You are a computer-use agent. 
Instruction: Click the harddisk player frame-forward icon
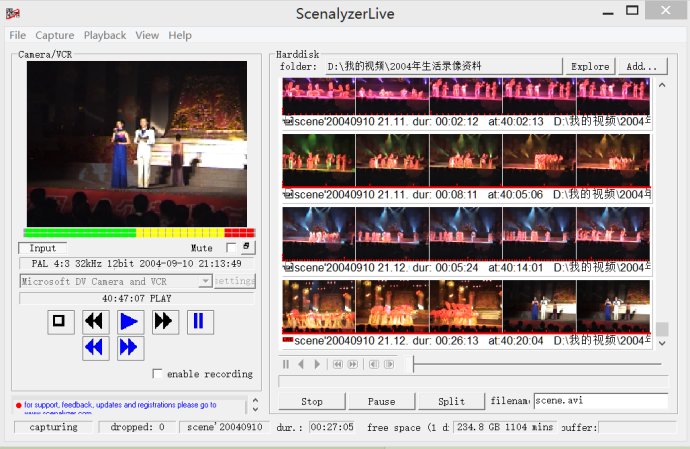389,364
